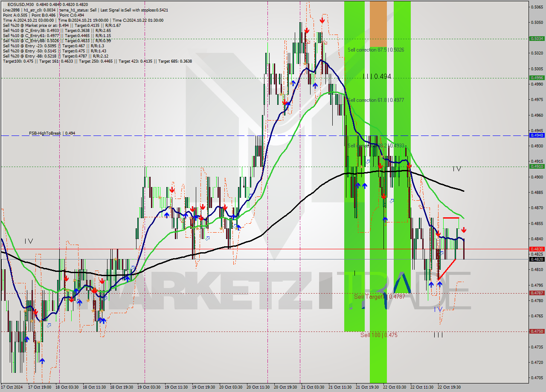Click the '19 Oct 03:30' time axis label
Screen dimensions: 546x392
tap(149, 387)
